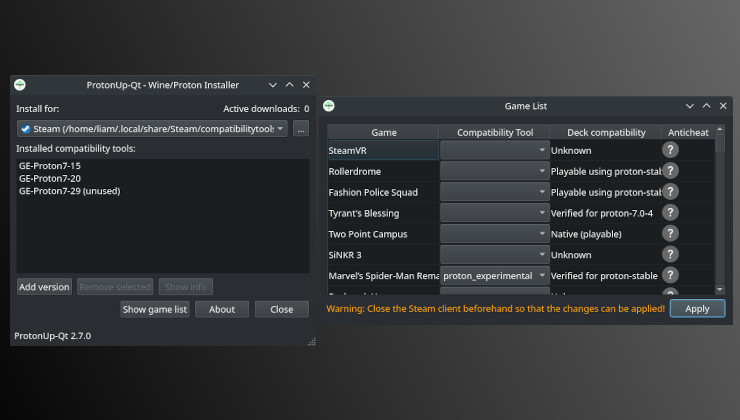The image size is (740, 420).
Task: Click the Show game list button
Action: 155,309
